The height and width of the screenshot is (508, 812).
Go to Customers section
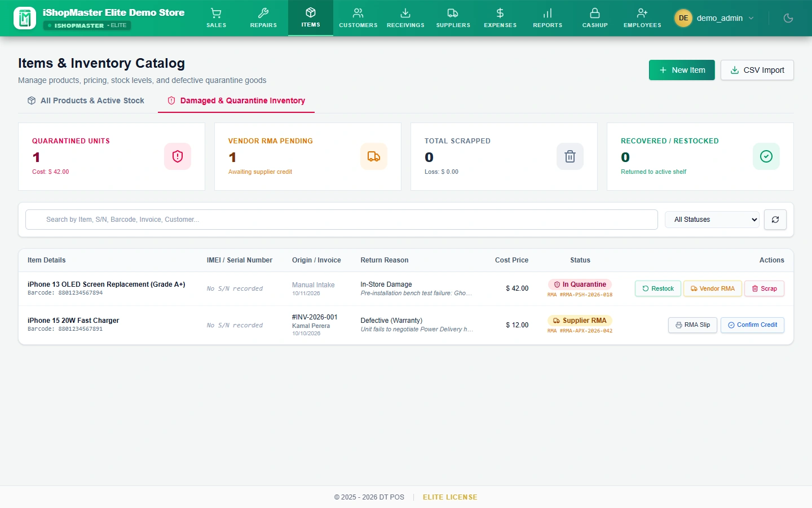pos(358,18)
